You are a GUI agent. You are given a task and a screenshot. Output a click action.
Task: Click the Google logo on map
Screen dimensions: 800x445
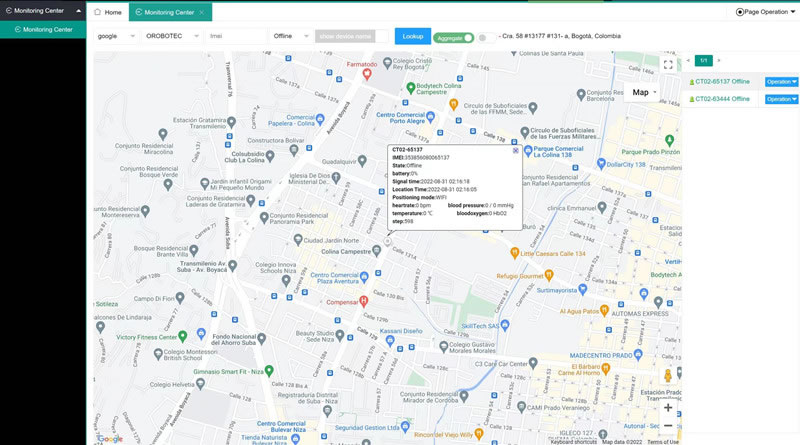pyautogui.click(x=110, y=439)
